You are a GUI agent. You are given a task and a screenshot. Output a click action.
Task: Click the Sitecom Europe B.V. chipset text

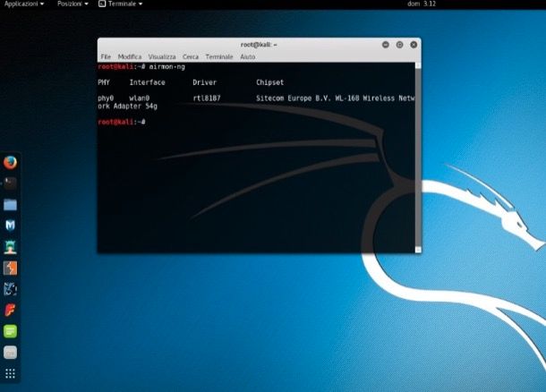pyautogui.click(x=336, y=98)
